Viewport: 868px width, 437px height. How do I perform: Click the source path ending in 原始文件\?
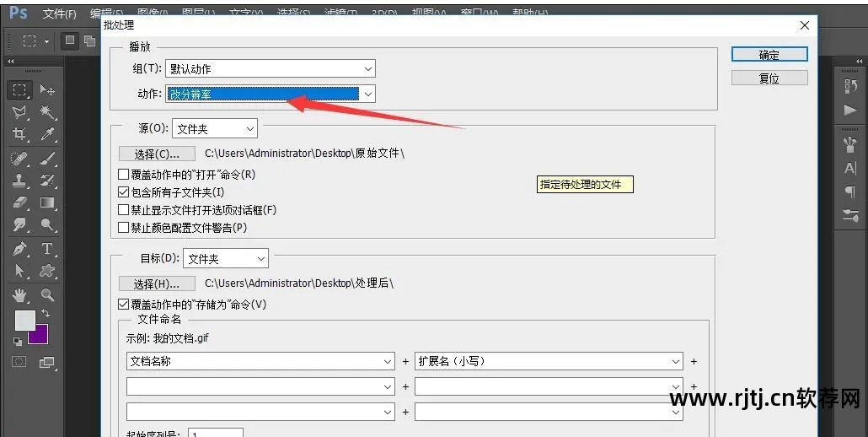pos(304,153)
